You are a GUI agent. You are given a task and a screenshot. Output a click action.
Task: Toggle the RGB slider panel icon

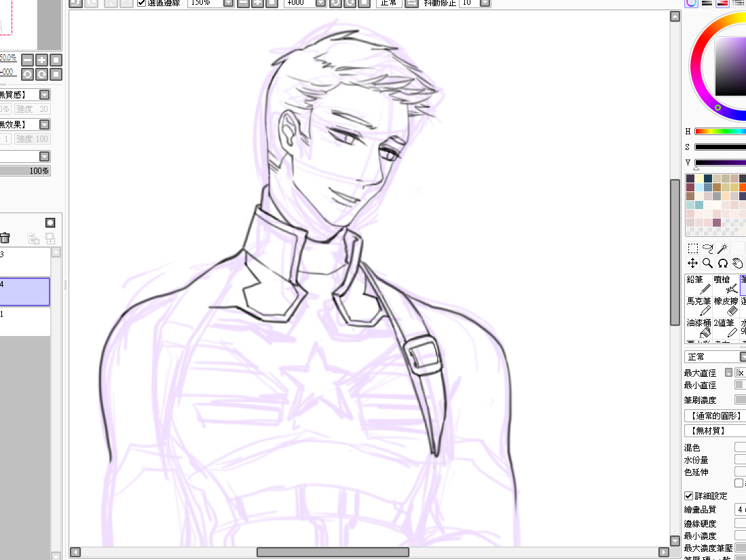707,3
